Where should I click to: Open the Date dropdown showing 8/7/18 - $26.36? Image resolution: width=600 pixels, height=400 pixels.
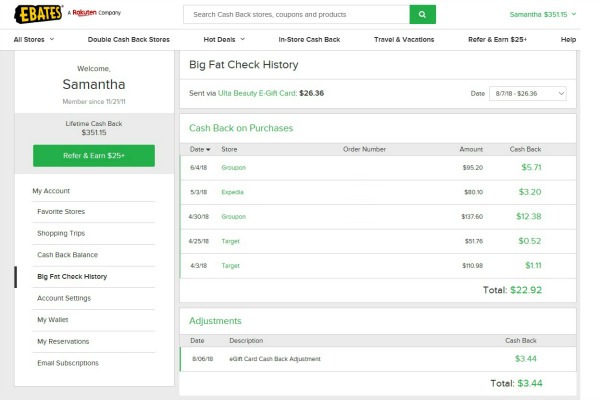coord(528,93)
